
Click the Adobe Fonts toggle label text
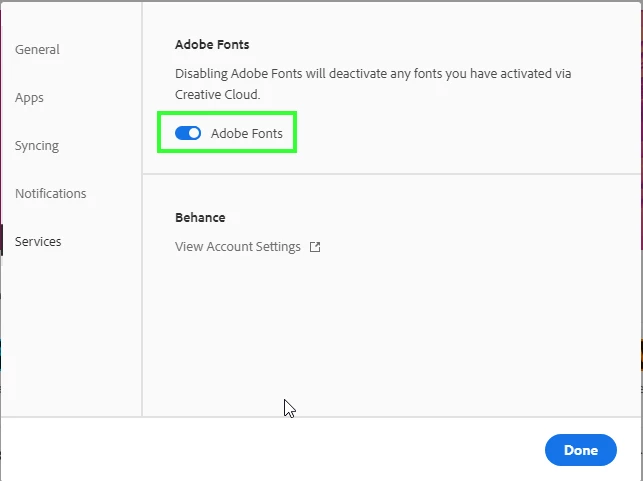click(x=246, y=133)
